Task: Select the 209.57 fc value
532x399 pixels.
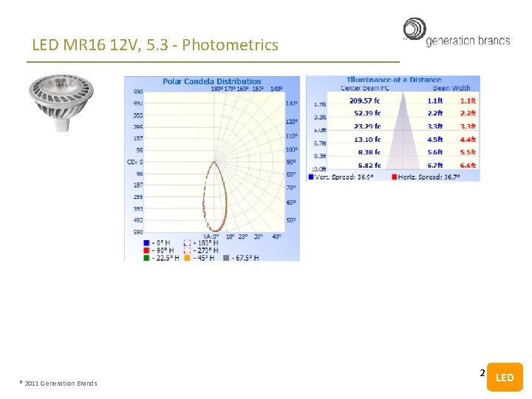Action: pos(365,100)
